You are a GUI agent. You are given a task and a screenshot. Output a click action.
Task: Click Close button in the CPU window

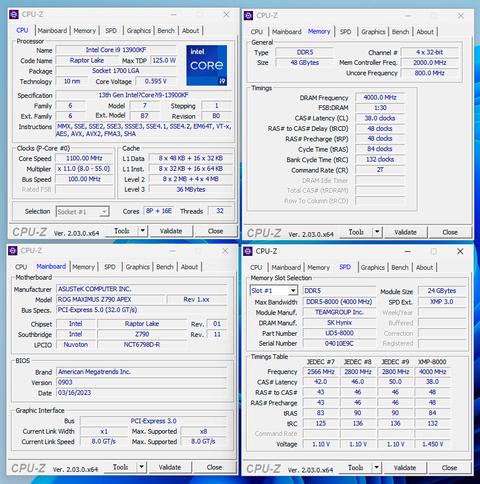pos(216,231)
